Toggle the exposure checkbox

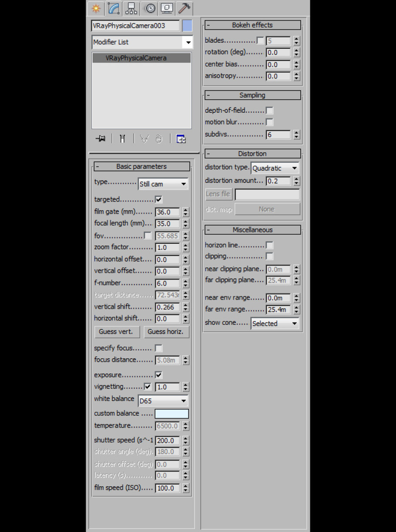click(159, 375)
